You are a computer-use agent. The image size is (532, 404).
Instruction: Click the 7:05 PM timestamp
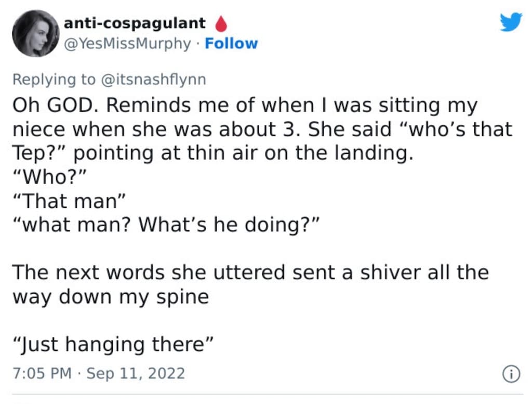42,373
